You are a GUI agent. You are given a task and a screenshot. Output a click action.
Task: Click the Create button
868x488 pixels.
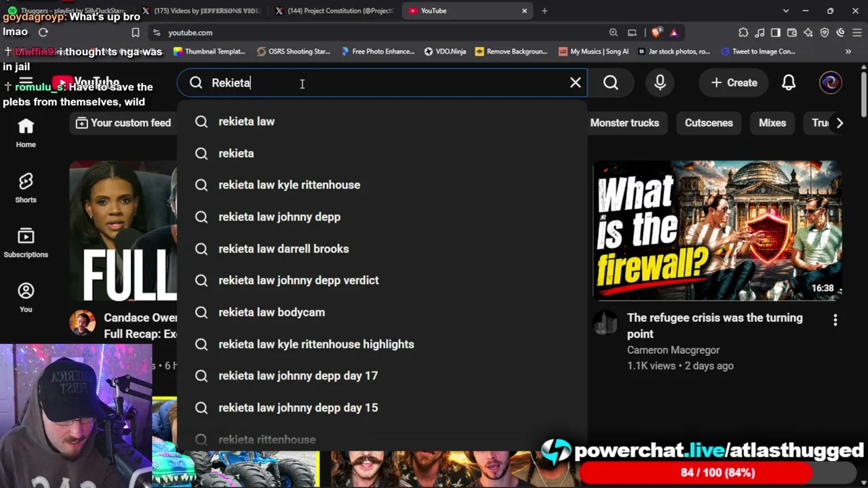(x=734, y=83)
